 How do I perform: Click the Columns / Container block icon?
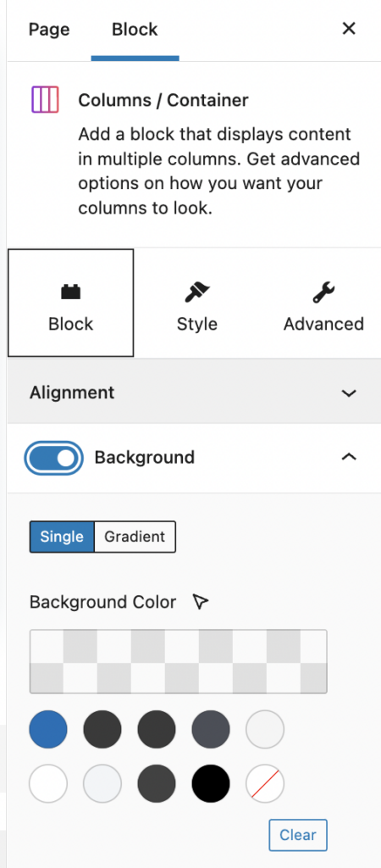pyautogui.click(x=45, y=100)
